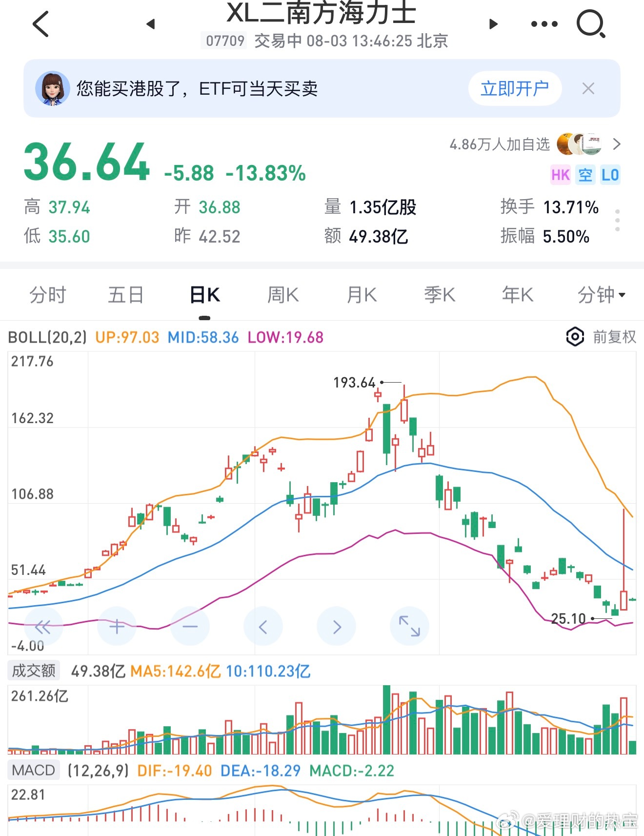644x836 pixels.
Task: Tap the 空 short-selling tag
Action: tap(585, 175)
